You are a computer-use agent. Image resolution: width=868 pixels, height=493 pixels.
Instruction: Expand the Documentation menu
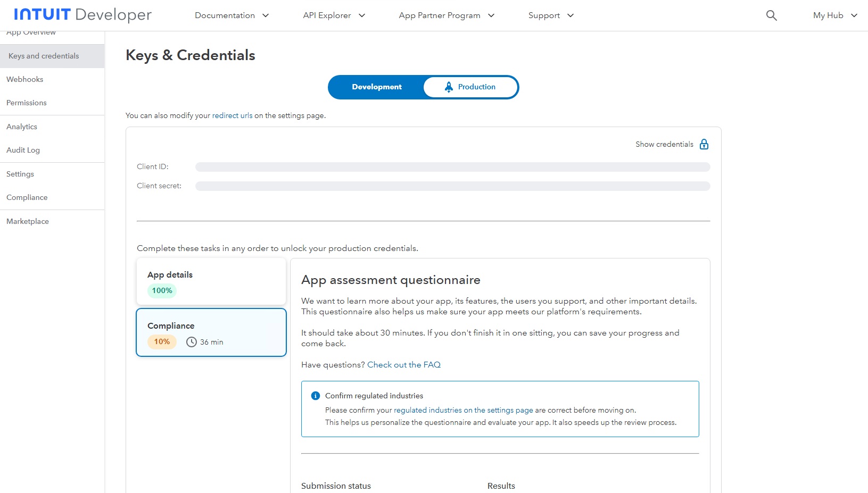232,15
